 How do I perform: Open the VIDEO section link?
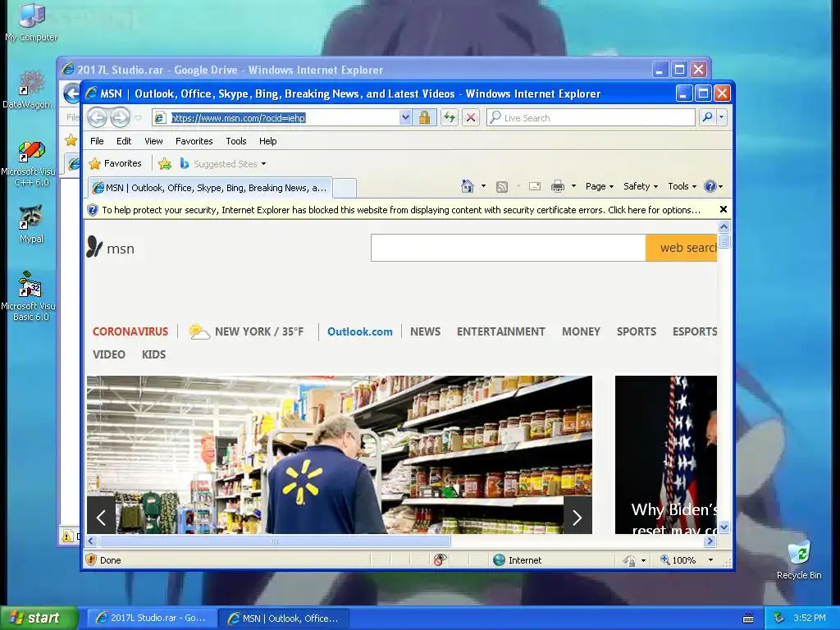(x=109, y=354)
